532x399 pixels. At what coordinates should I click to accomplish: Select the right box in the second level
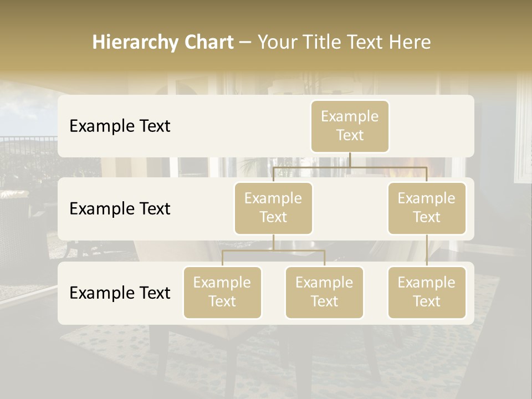click(x=427, y=208)
